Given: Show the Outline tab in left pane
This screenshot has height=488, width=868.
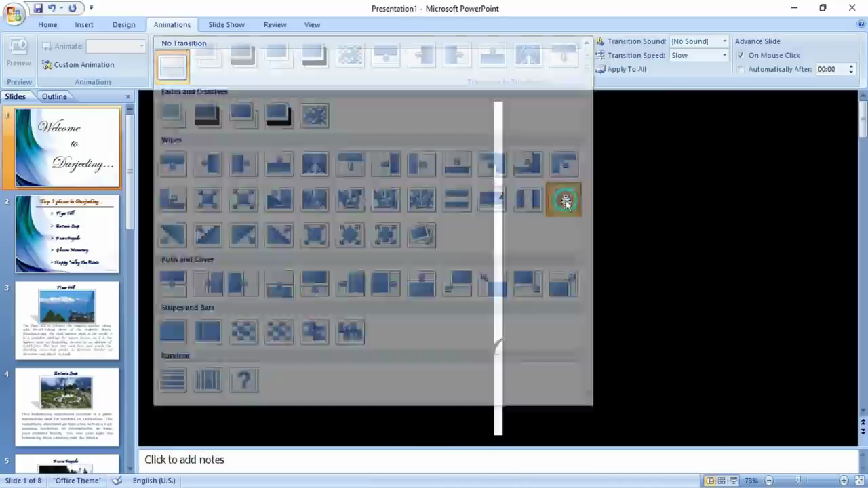Looking at the screenshot, I should pos(54,96).
